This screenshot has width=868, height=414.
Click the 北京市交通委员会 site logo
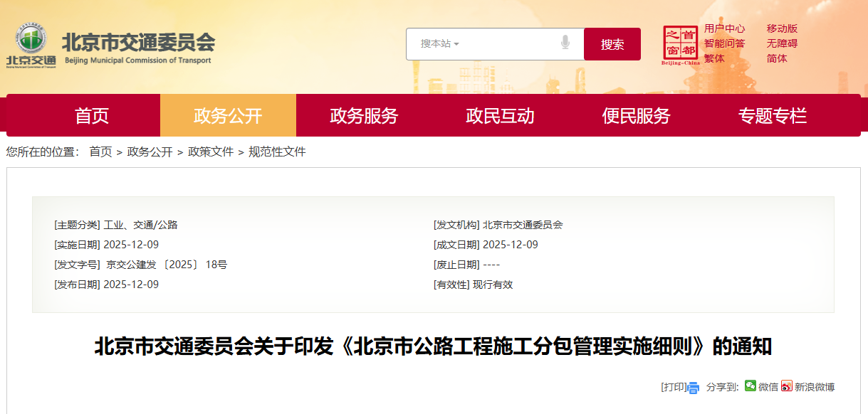click(x=114, y=46)
